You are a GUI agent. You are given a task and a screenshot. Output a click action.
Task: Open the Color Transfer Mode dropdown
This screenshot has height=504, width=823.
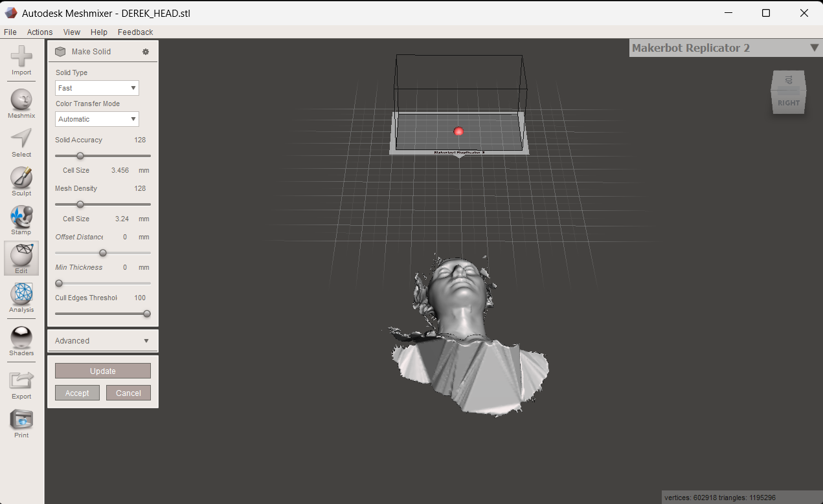tap(97, 119)
